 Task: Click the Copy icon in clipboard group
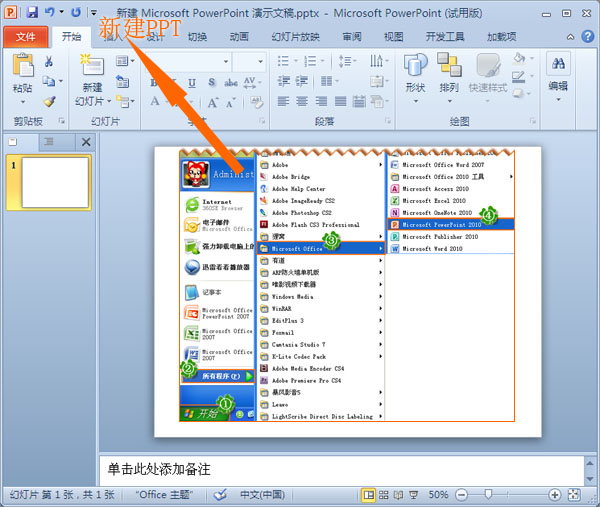click(49, 81)
